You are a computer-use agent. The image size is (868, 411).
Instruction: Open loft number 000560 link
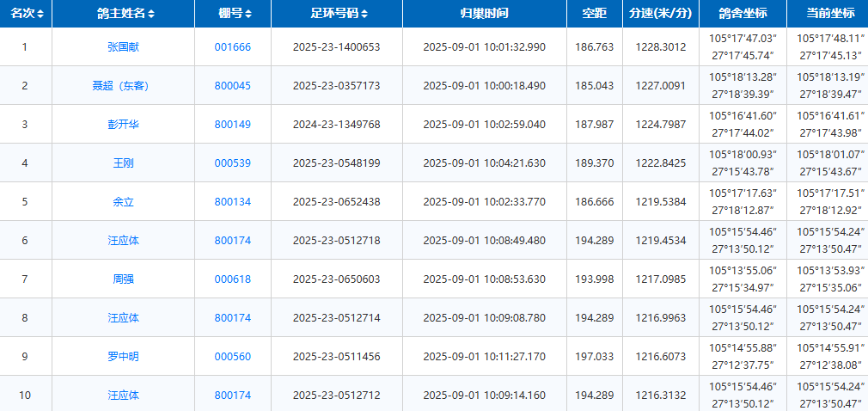[x=232, y=357]
